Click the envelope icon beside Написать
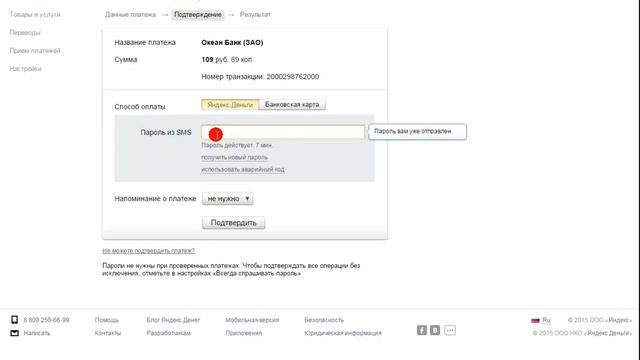 14,333
